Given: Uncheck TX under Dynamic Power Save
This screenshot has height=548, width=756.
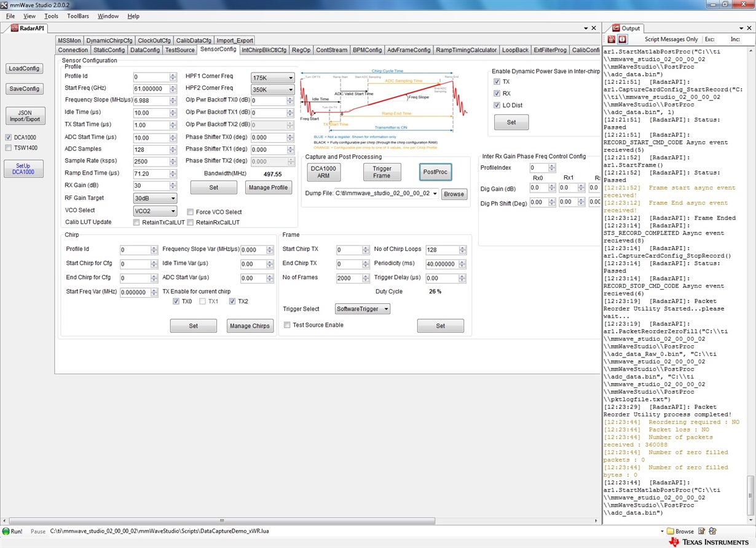Looking at the screenshot, I should pyautogui.click(x=497, y=82).
